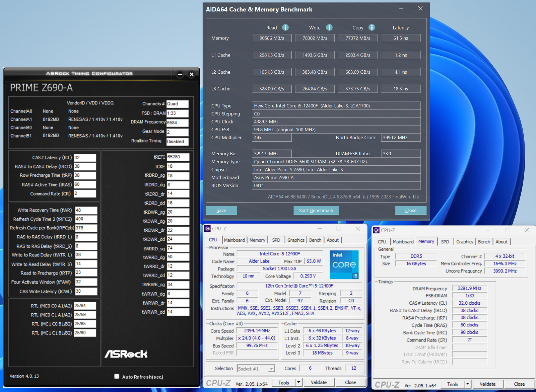Click the Four Activate Window (tFAW) field
The image size is (536, 392).
point(86,282)
